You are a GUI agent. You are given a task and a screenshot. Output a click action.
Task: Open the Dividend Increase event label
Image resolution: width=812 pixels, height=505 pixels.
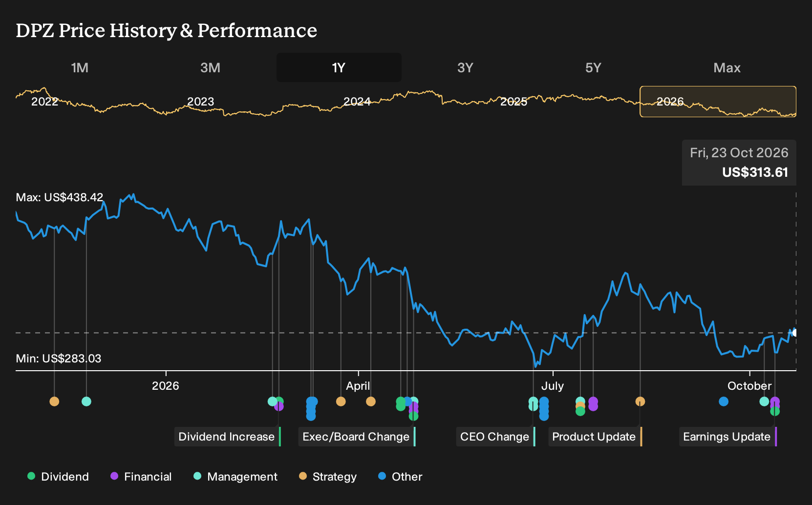click(228, 437)
